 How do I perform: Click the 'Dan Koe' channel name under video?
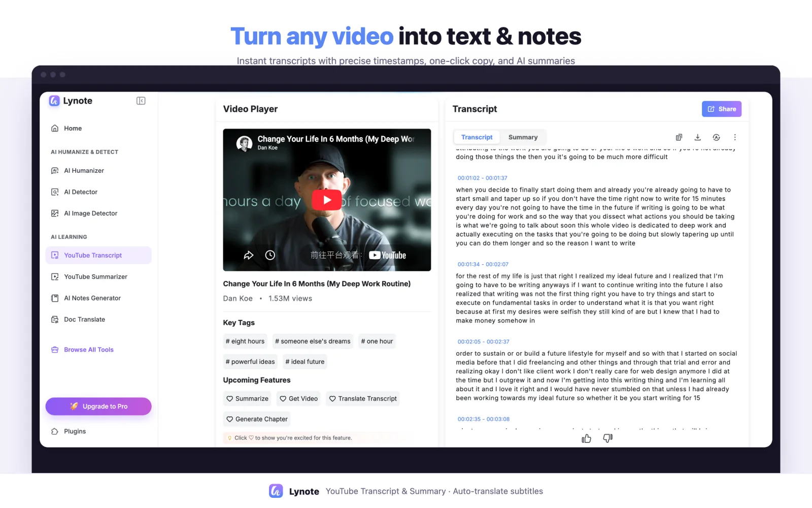238,299
